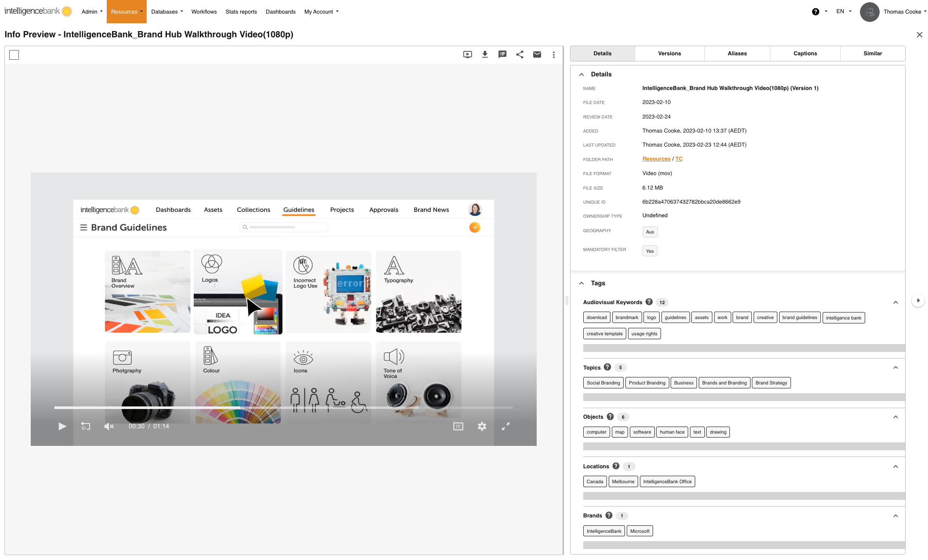
Task: Rewind video 10 seconds
Action: 85,427
